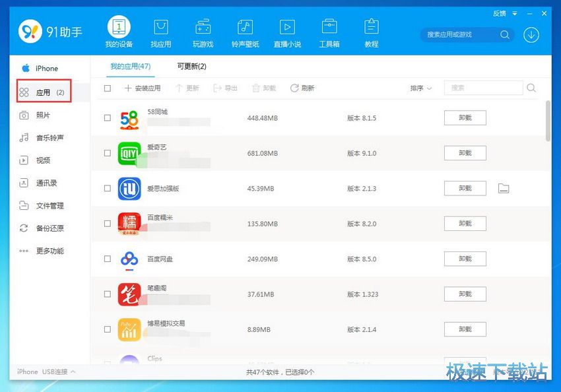Expand the iPhone USB连接 status menu
This screenshot has width=561, height=392.
coord(46,372)
